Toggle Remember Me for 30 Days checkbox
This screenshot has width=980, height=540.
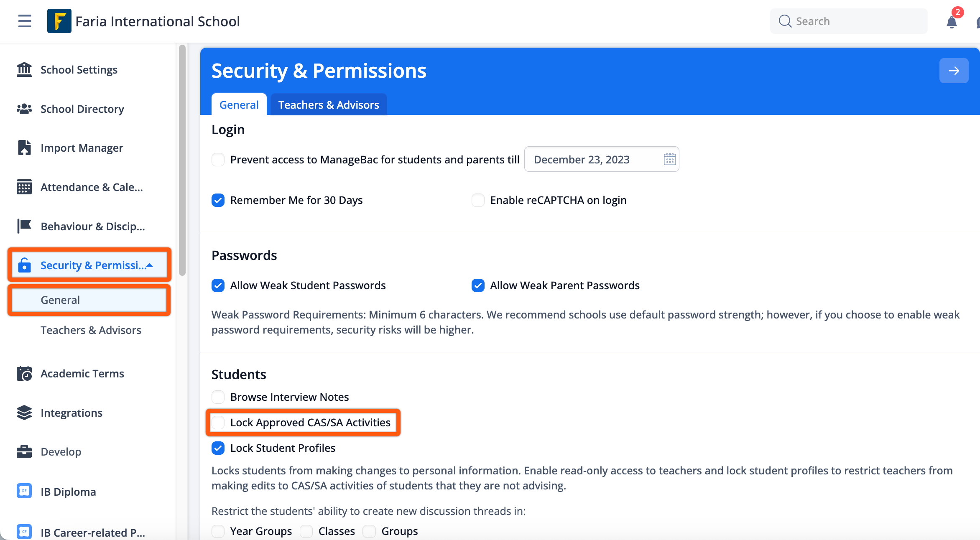pos(218,200)
